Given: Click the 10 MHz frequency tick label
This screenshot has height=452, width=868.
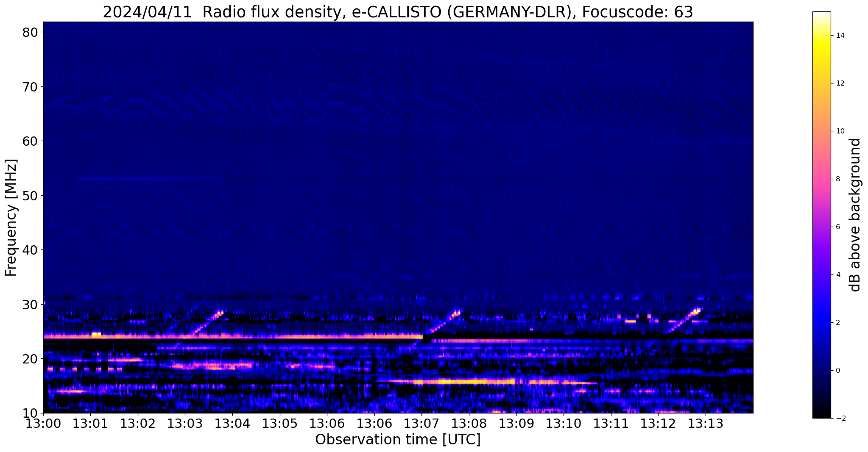Looking at the screenshot, I should pos(30,413).
